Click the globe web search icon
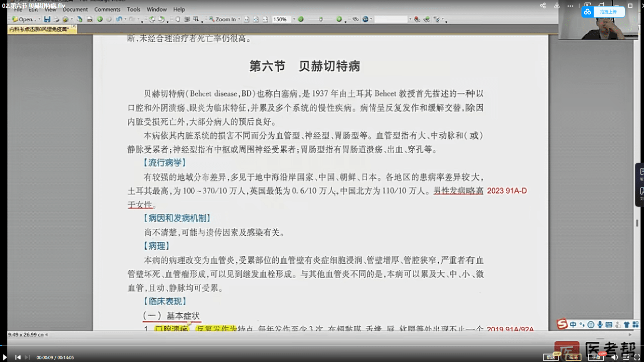Image resolution: width=644 pixels, height=362 pixels. (x=365, y=19)
